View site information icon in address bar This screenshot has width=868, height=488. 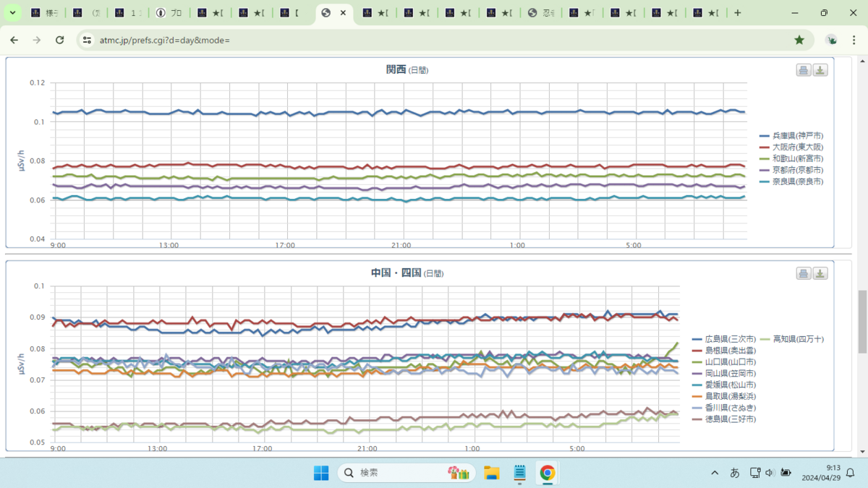87,40
